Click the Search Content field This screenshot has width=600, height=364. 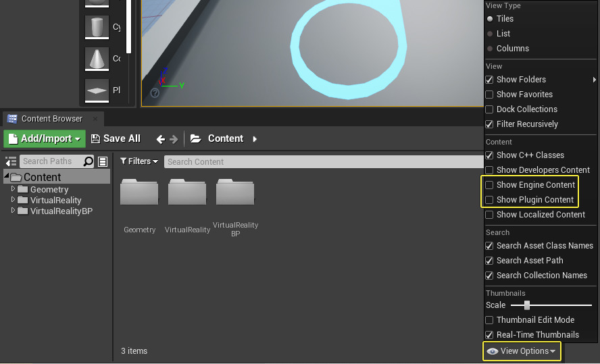pyautogui.click(x=324, y=161)
